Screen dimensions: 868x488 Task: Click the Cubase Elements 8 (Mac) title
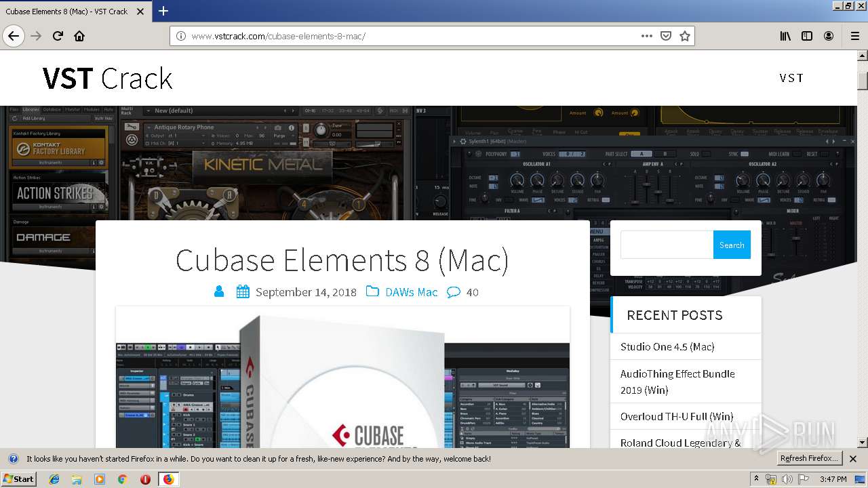[x=342, y=260]
